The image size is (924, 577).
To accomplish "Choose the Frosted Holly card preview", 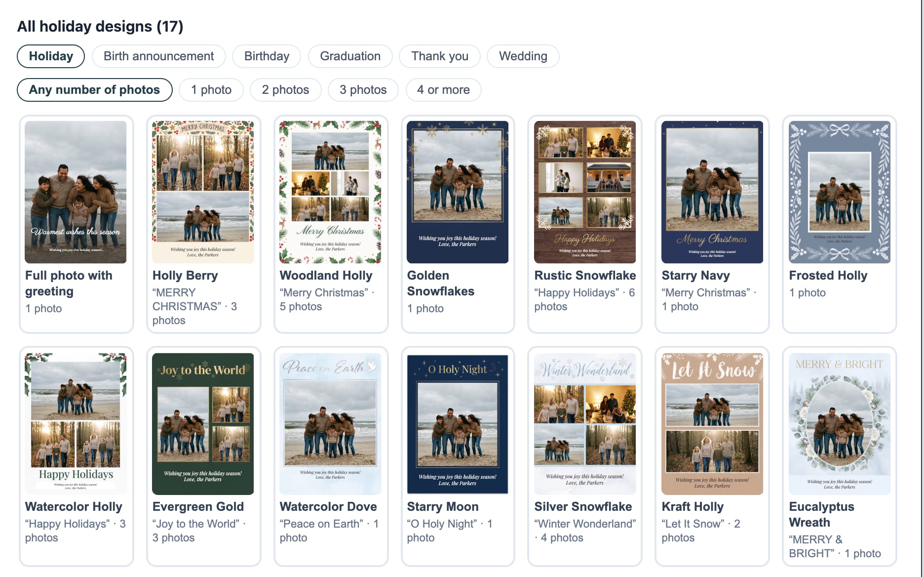I will (x=840, y=192).
